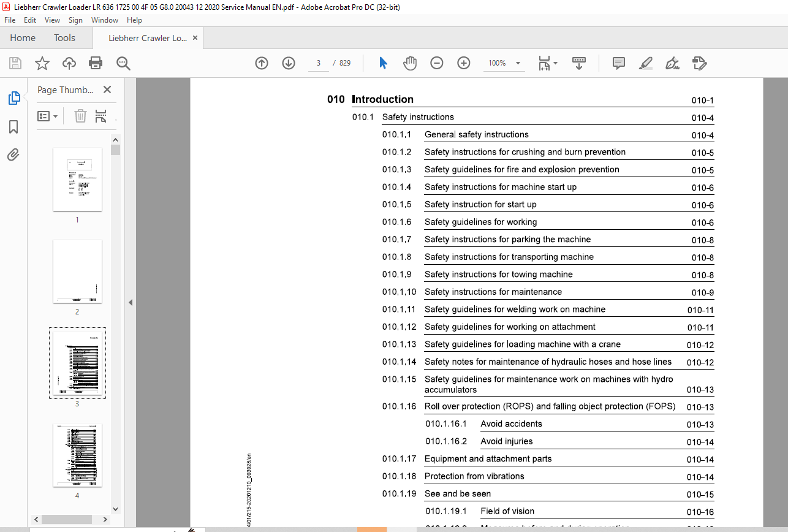Select page 1 thumbnail
The width and height of the screenshot is (788, 532).
[77, 179]
